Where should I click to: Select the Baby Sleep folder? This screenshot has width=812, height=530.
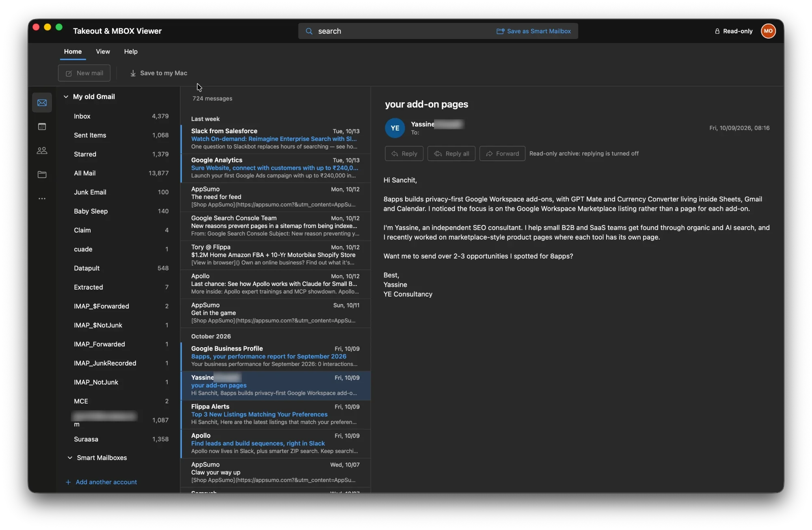(x=121, y=211)
